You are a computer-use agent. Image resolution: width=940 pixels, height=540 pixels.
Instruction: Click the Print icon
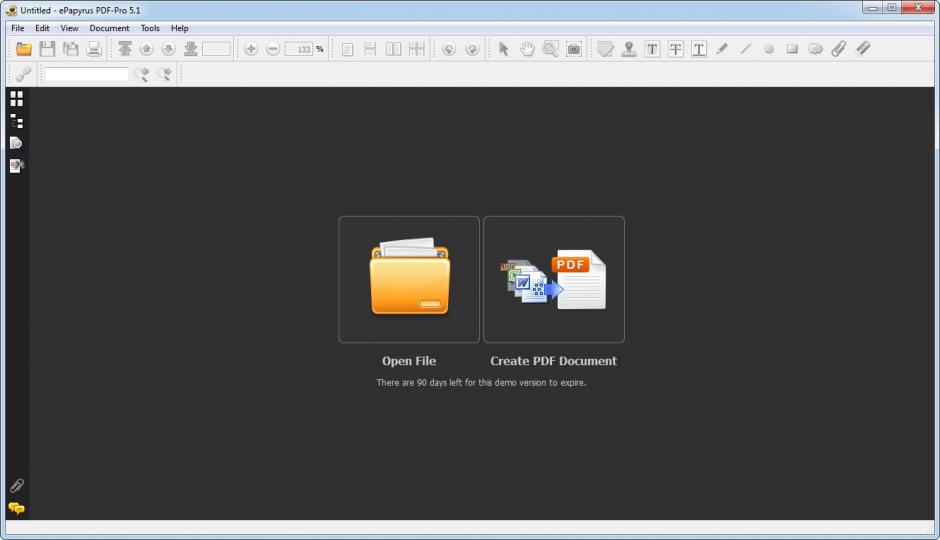point(94,49)
